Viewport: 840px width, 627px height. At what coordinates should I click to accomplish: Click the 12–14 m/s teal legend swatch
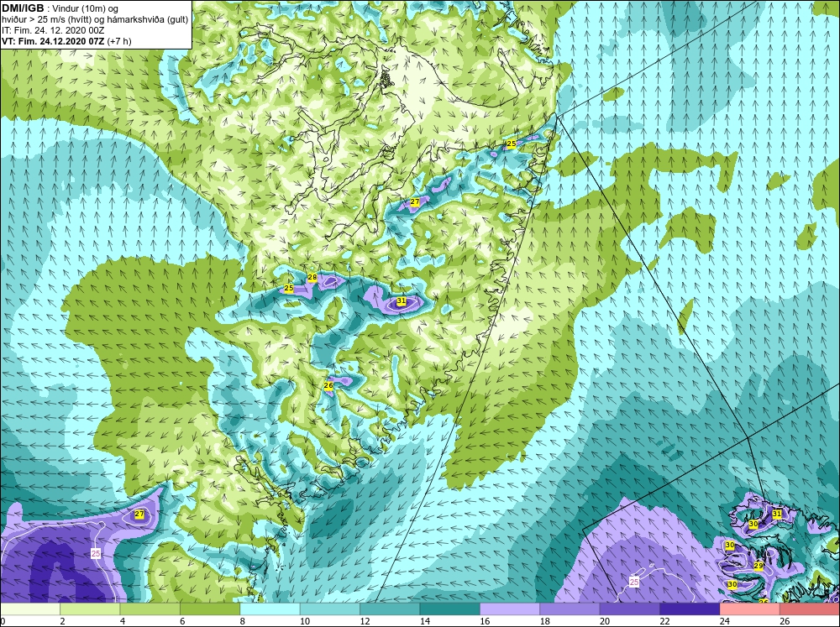tap(390, 609)
